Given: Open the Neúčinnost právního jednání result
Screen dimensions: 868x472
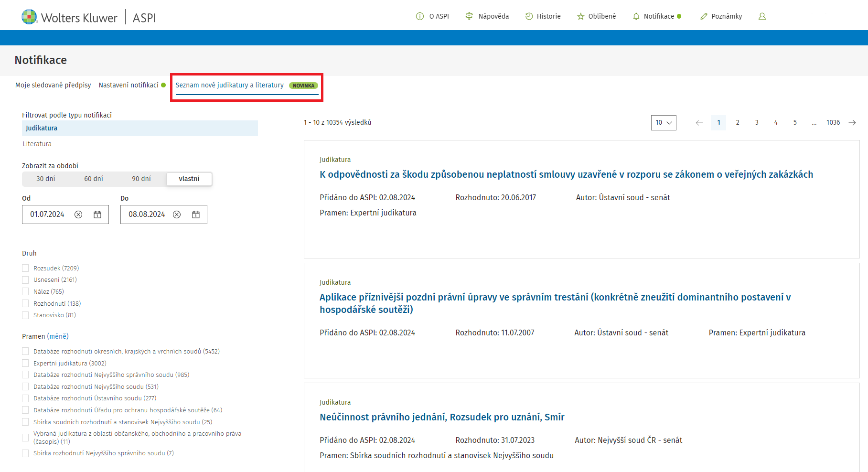Looking at the screenshot, I should click(442, 417).
